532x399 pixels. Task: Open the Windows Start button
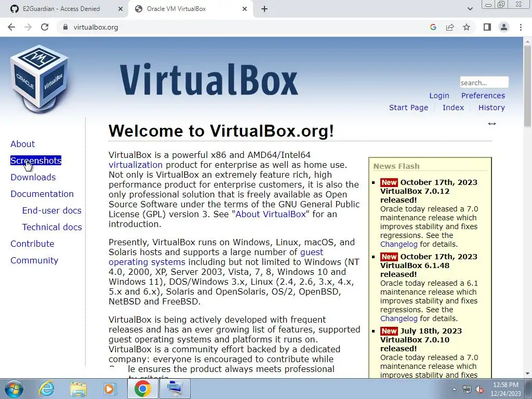[x=14, y=389]
